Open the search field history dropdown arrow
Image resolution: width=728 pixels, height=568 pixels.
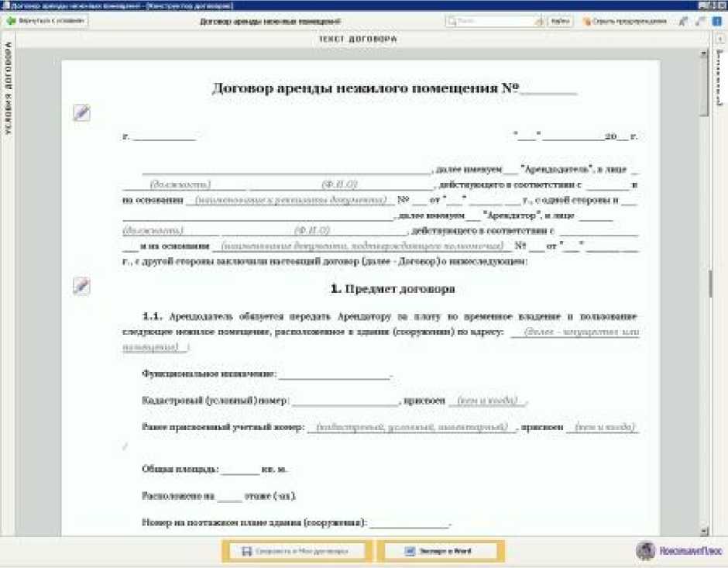(x=540, y=22)
